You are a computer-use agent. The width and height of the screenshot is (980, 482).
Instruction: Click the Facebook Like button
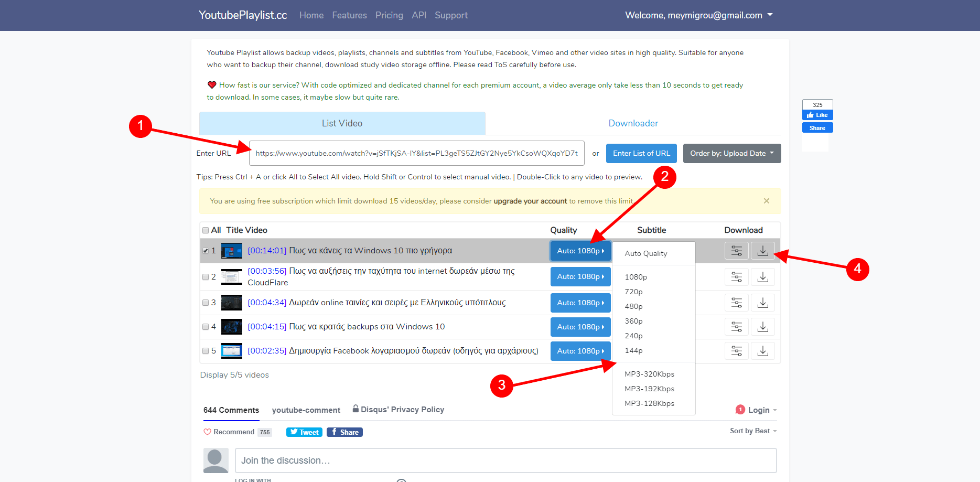(817, 115)
